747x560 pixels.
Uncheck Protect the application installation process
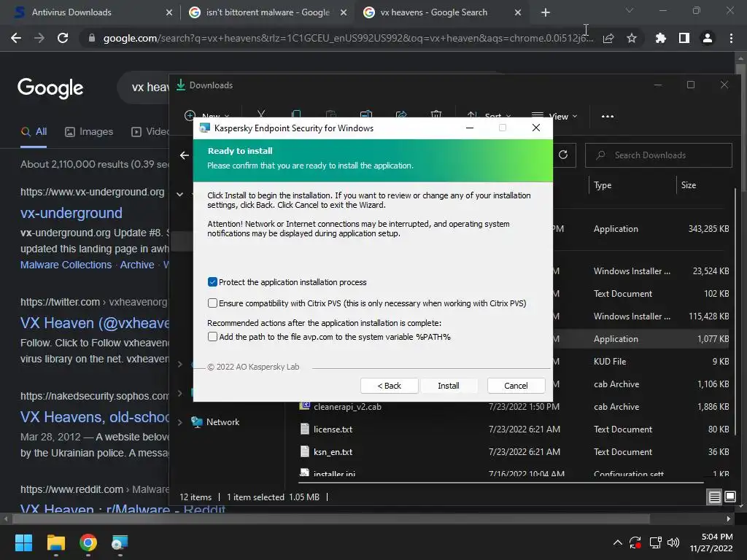(x=212, y=282)
